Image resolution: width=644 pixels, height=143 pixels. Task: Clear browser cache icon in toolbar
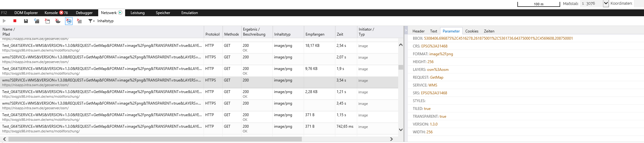[x=47, y=21]
